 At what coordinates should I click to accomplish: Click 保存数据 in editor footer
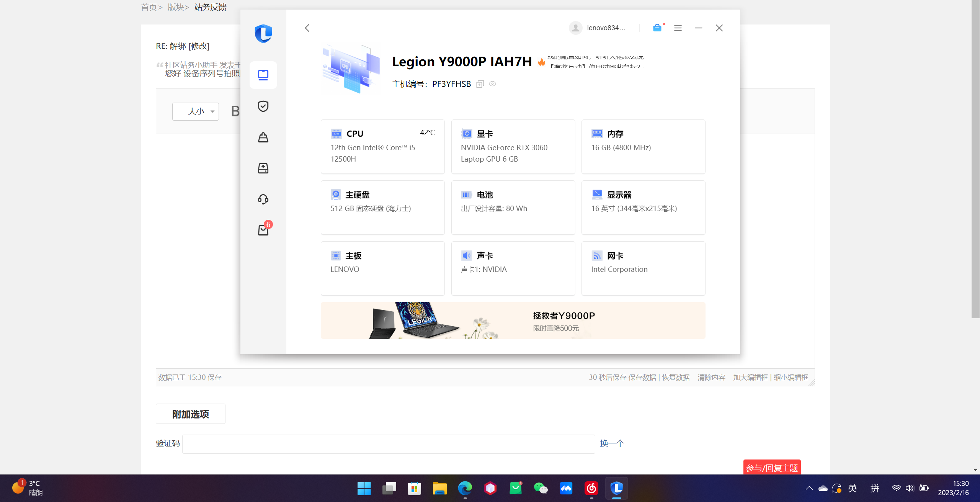[x=642, y=377]
